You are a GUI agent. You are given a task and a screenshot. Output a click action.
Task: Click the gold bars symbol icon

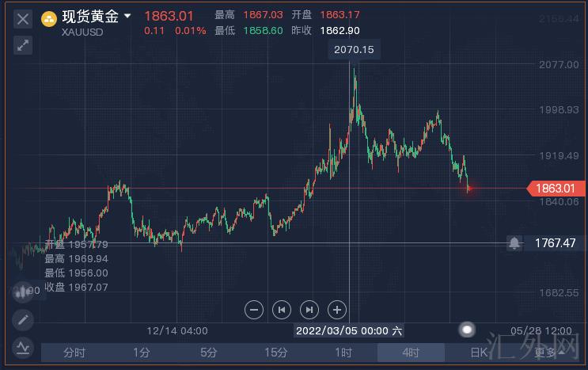pos(49,18)
